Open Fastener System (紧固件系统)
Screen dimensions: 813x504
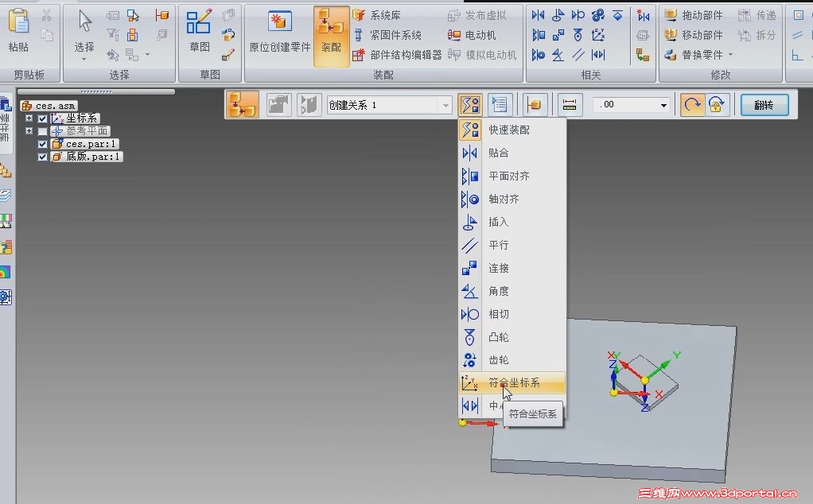point(387,35)
